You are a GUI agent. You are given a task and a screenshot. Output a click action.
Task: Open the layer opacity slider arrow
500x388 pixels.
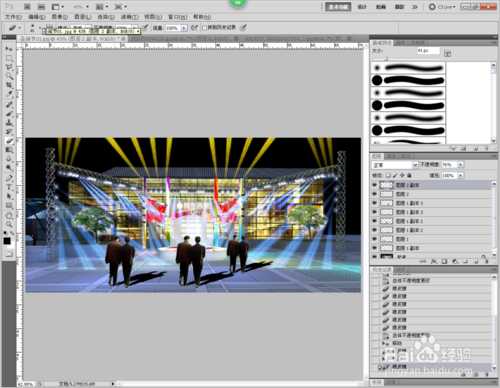tap(460, 165)
